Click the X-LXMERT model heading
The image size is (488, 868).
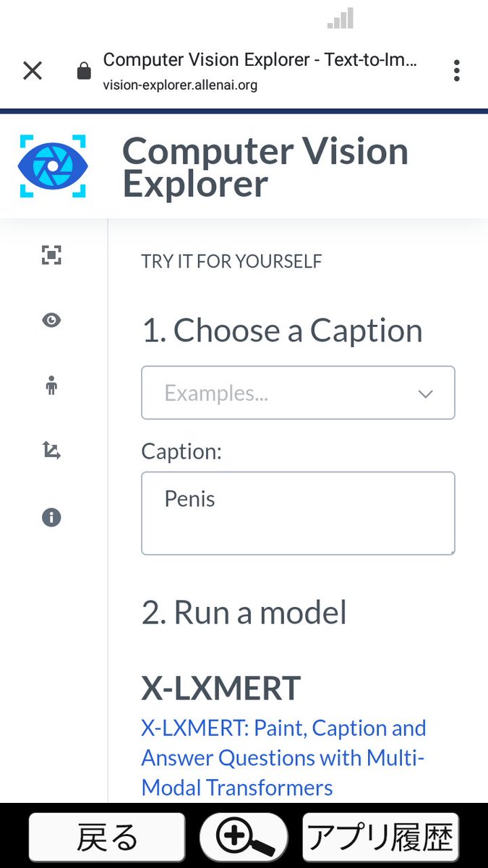221,689
